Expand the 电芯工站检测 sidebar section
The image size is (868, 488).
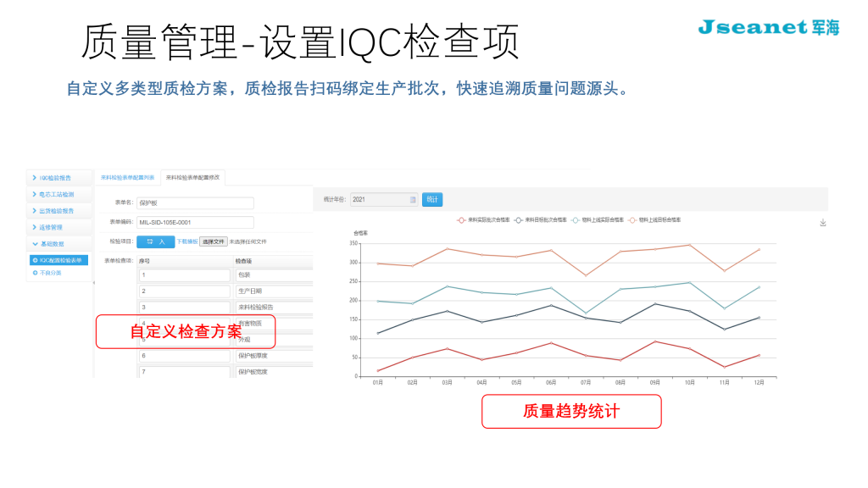pyautogui.click(x=58, y=194)
